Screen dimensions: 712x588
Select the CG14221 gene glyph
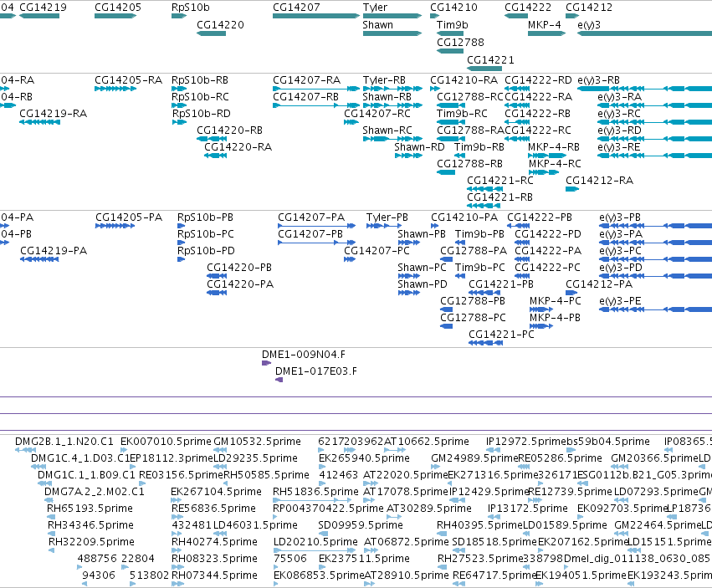pyautogui.click(x=484, y=69)
